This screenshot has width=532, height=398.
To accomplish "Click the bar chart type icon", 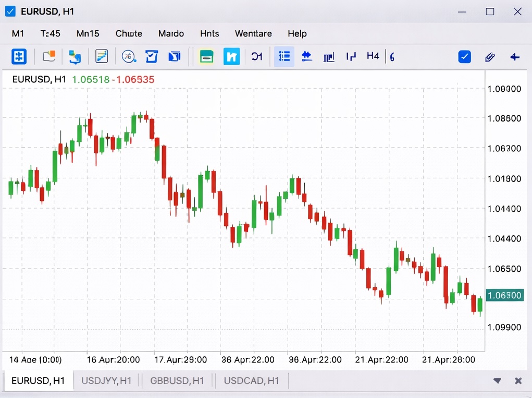I will pyautogui.click(x=329, y=57).
